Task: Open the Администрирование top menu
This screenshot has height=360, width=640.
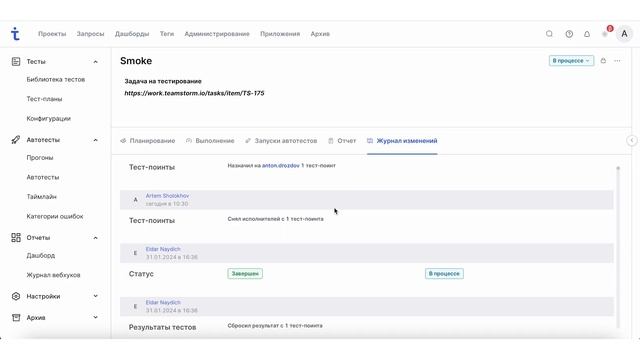Action: tap(217, 34)
